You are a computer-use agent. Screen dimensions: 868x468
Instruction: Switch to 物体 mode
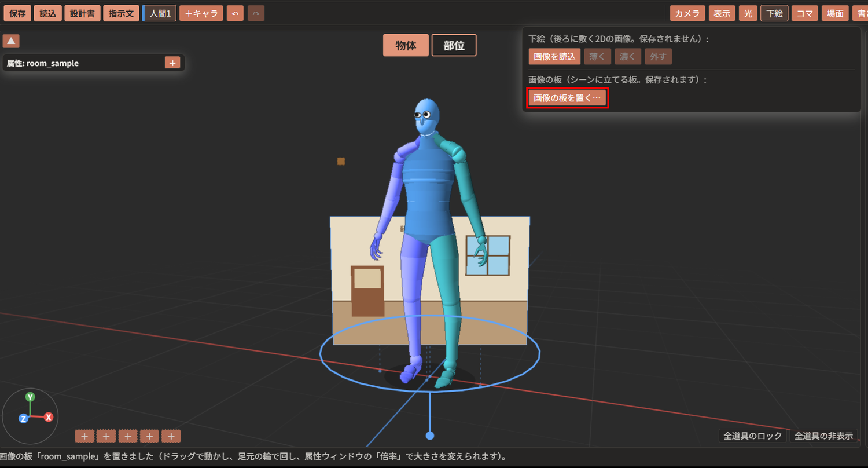(x=406, y=45)
